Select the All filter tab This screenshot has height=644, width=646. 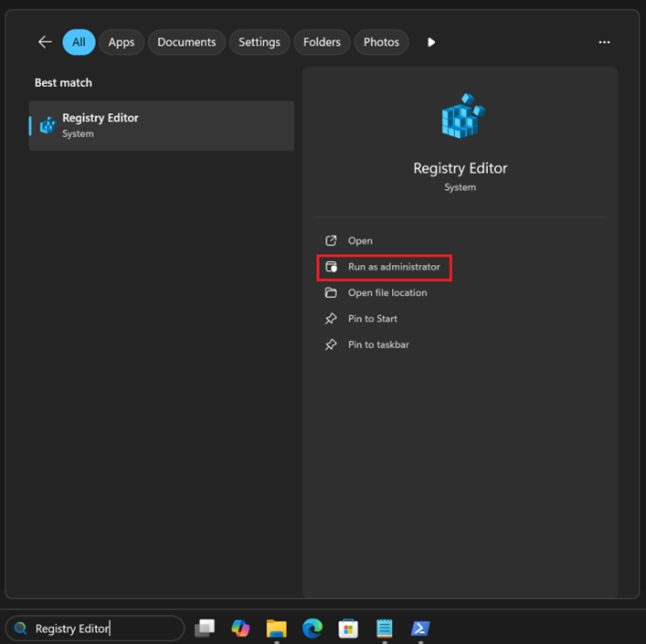(79, 42)
